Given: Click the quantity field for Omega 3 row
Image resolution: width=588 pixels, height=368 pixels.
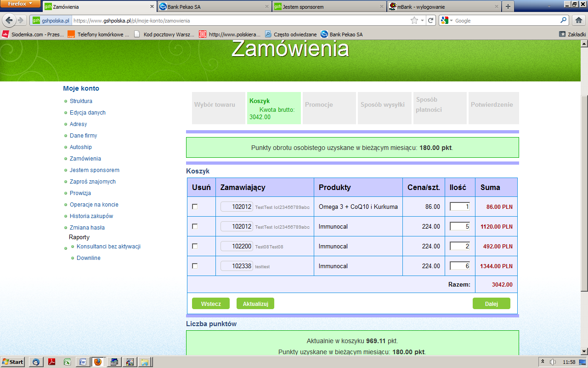Looking at the screenshot, I should tap(460, 207).
